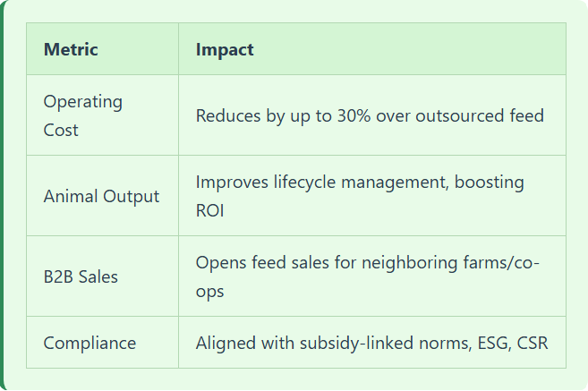Select the "B2B Sales" cell
The image size is (588, 391).
tap(81, 276)
